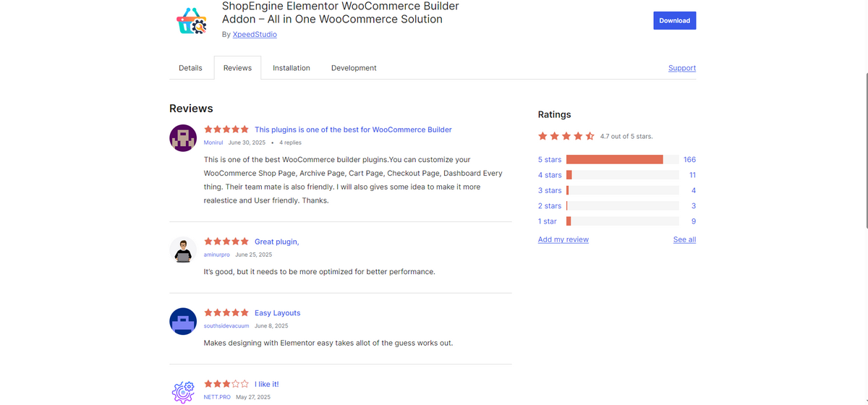Visit Monirul's profile link
Viewport: 868px width, 405px height.
pyautogui.click(x=214, y=142)
